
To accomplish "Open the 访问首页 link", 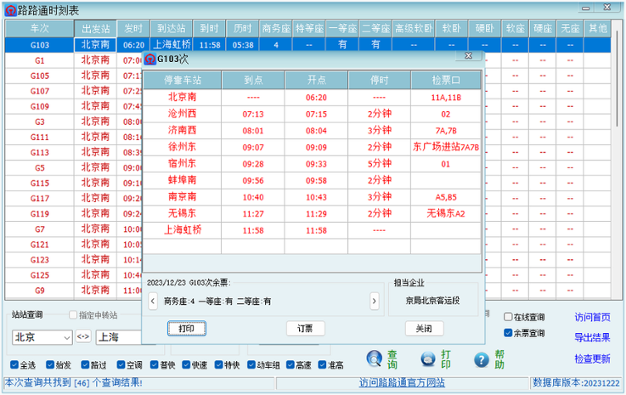I will (x=592, y=317).
